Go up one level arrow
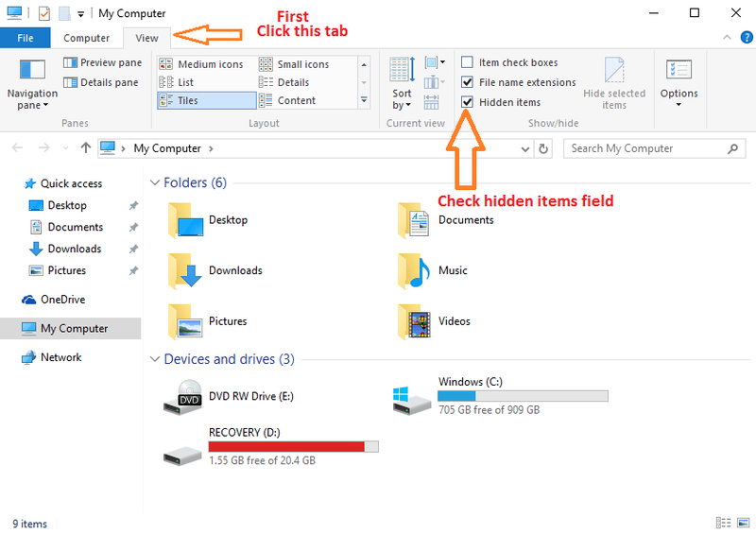 pyautogui.click(x=86, y=147)
